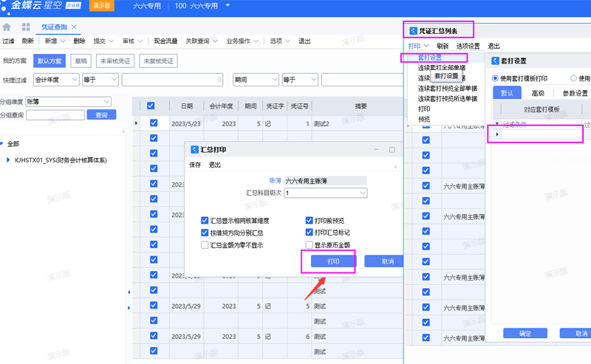Uncheck 按借贷方向分别汇总
591x364 pixels.
pos(205,233)
